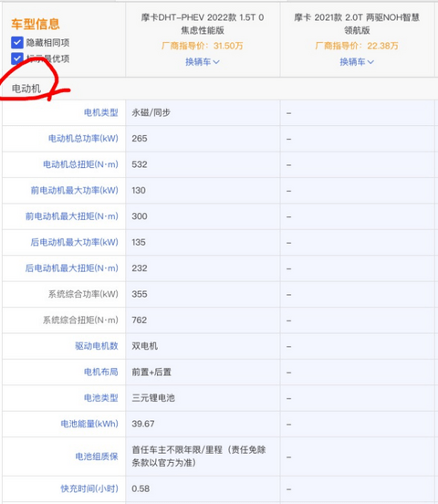438x504 pixels.
Task: Click the value 532
Action: pos(140,164)
